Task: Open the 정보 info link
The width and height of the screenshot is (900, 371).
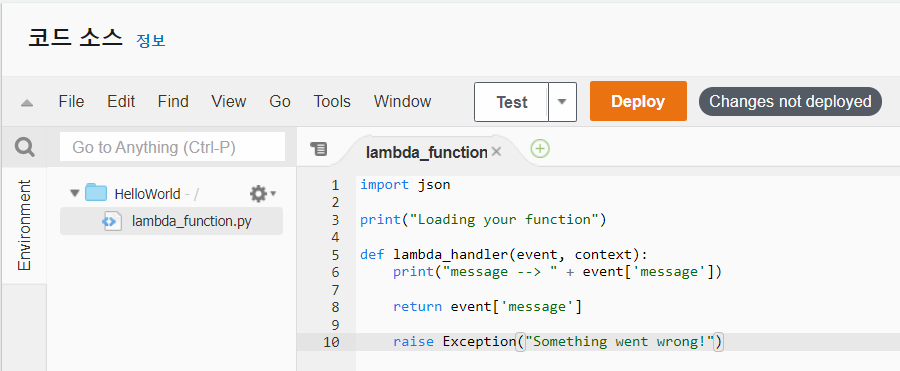Action: (x=150, y=41)
